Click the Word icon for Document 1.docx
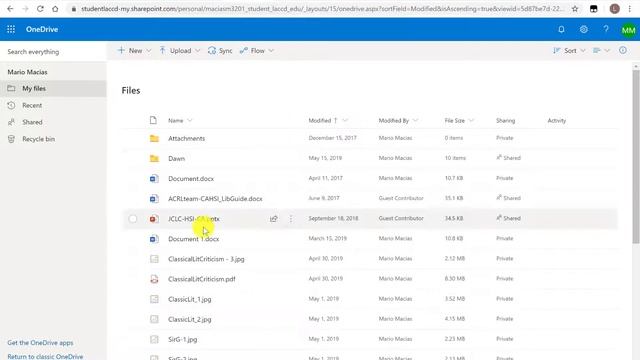Viewport: 640px width, 360px height. pos(154,239)
